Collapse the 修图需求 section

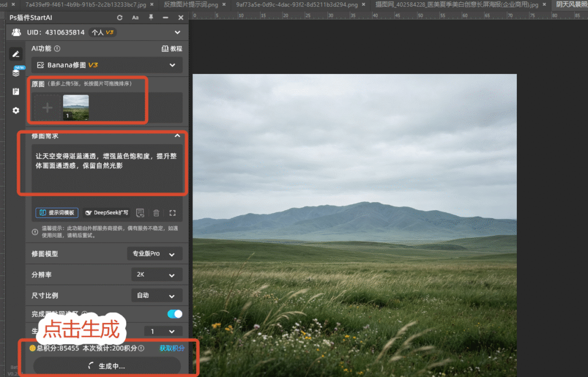click(x=177, y=135)
